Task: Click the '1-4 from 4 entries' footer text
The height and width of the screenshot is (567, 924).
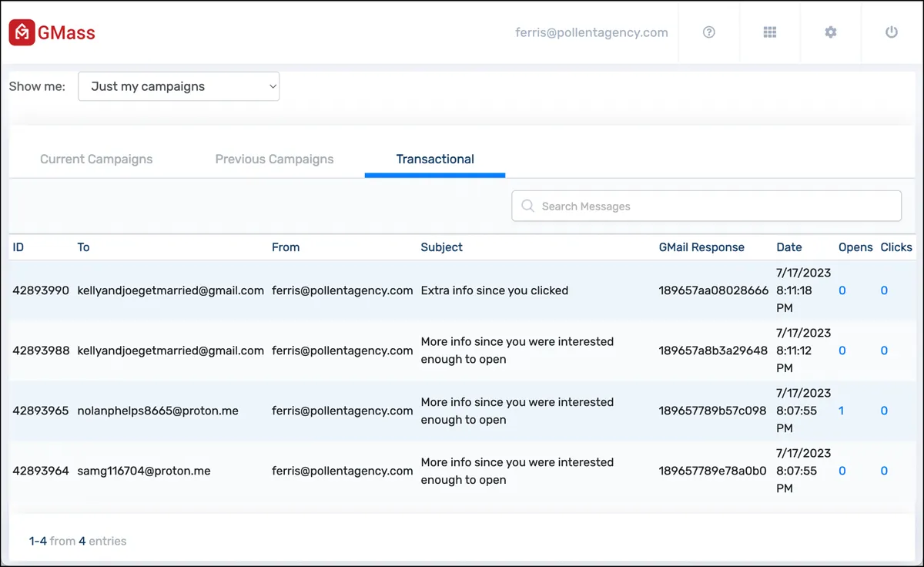Action: 78,541
